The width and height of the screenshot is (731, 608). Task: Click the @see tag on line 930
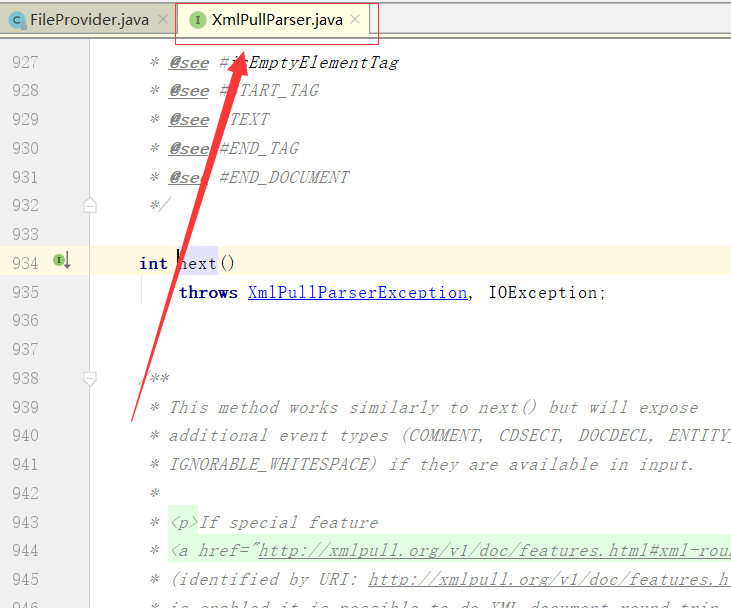coord(189,149)
